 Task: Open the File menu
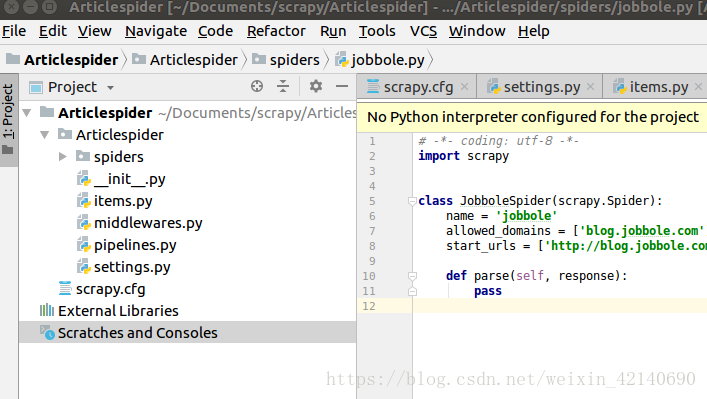point(14,31)
